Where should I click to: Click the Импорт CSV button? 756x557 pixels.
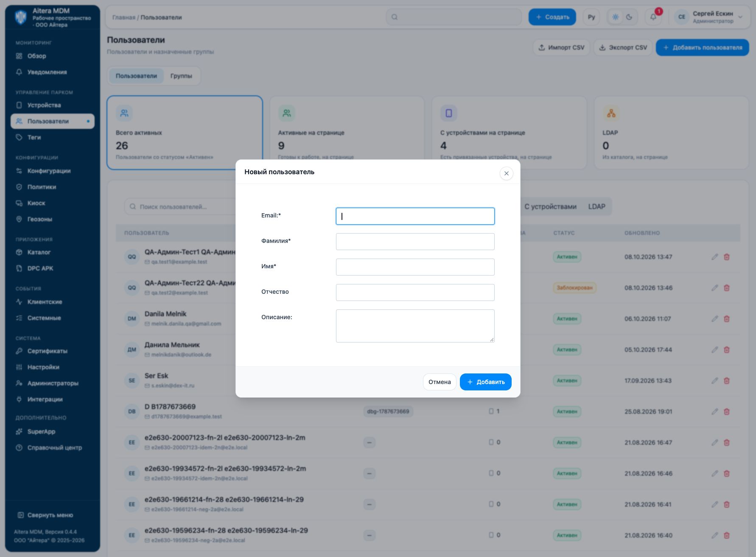coord(561,47)
